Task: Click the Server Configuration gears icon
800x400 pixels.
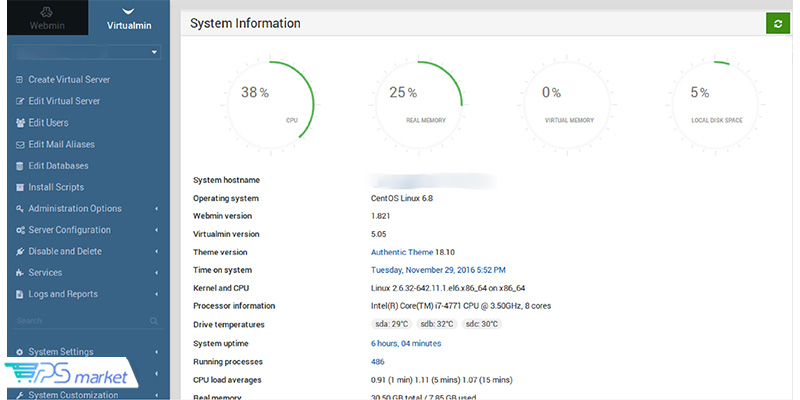Action: click(x=20, y=230)
